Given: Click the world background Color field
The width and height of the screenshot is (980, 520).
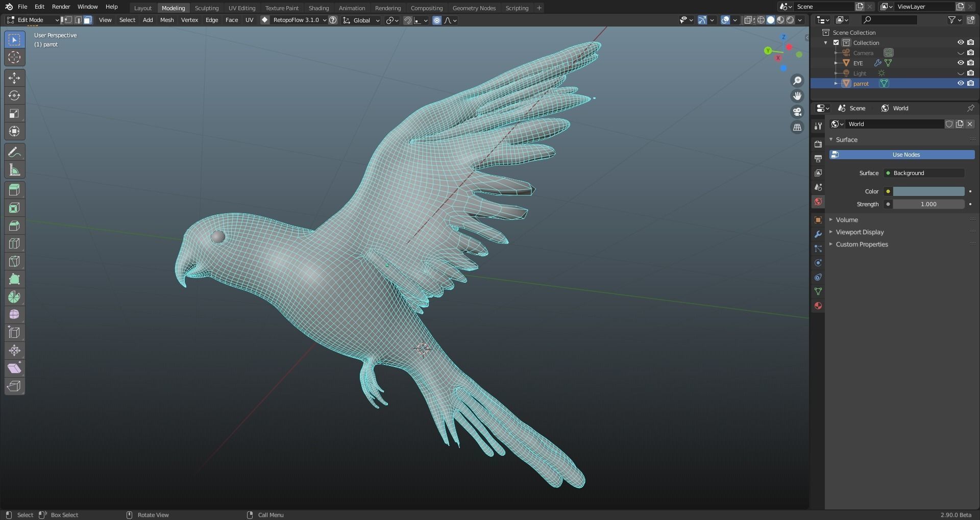Looking at the screenshot, I should point(928,191).
